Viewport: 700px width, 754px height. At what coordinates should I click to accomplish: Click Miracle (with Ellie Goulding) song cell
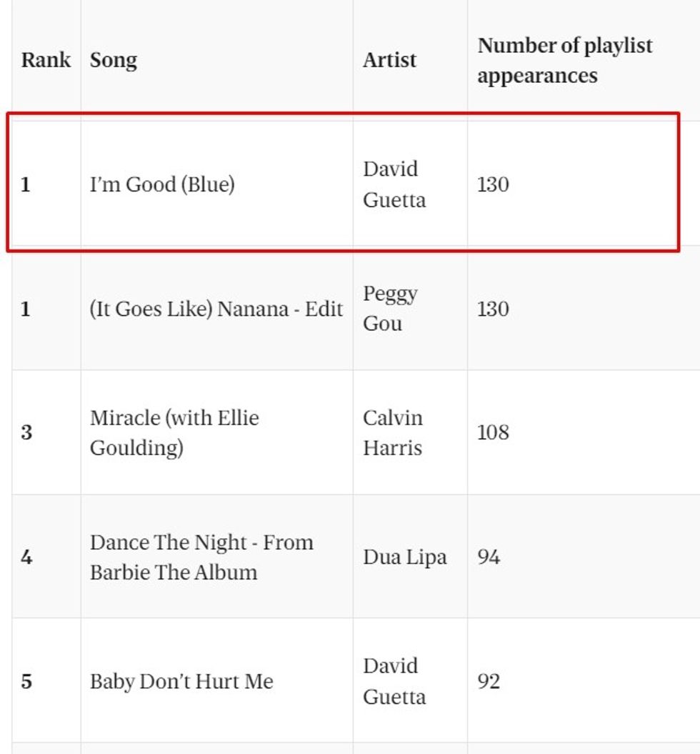(x=174, y=432)
